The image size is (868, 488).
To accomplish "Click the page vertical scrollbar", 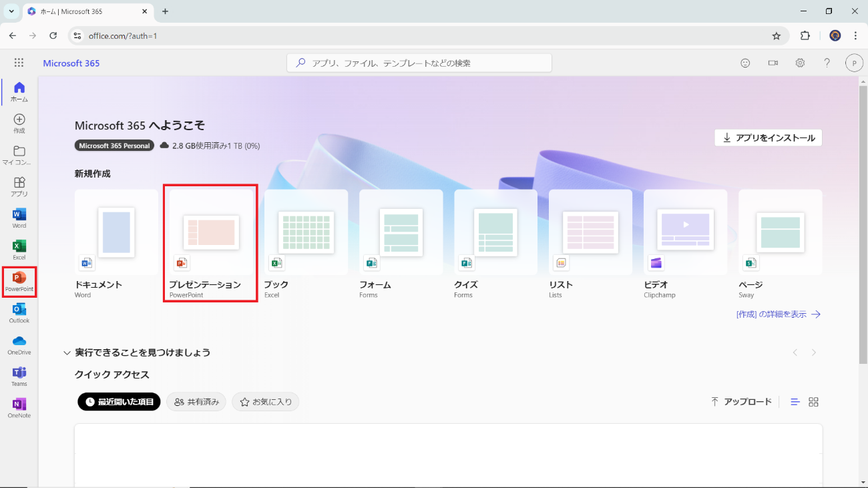I will point(862,224).
